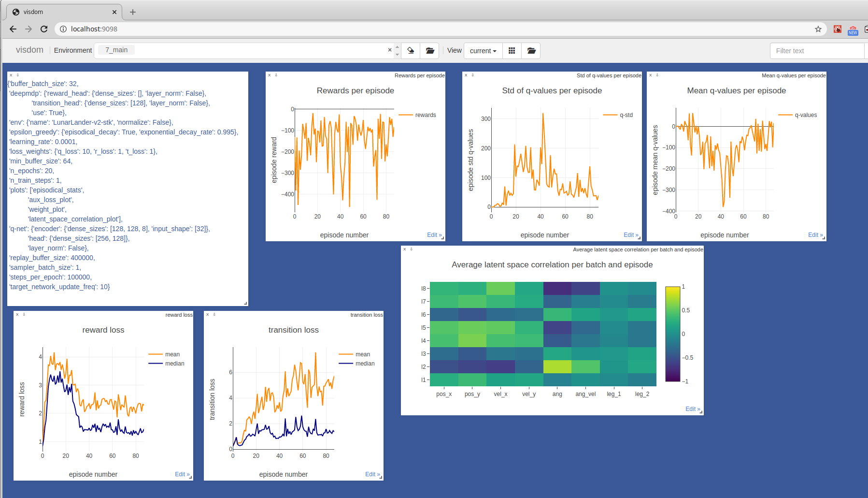Click the environment list down arrow
The height and width of the screenshot is (498, 868).
(x=398, y=54)
